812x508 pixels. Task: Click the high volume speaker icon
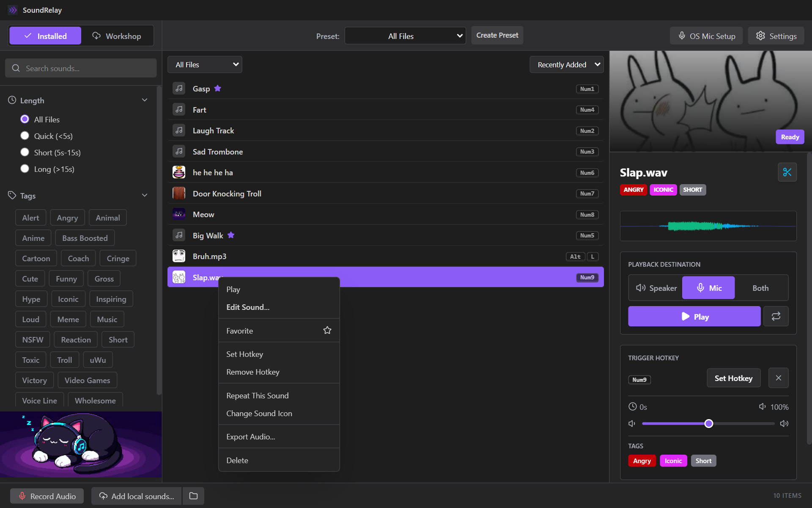784,424
